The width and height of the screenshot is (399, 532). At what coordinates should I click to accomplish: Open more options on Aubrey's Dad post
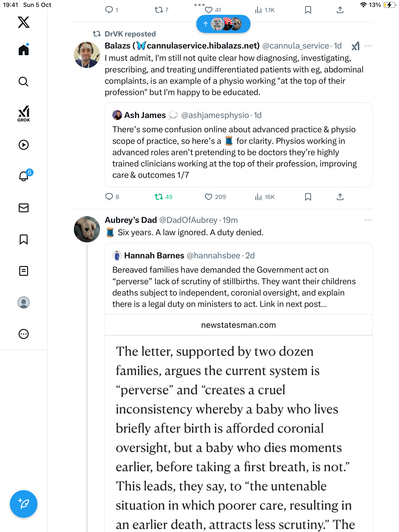coord(368,220)
